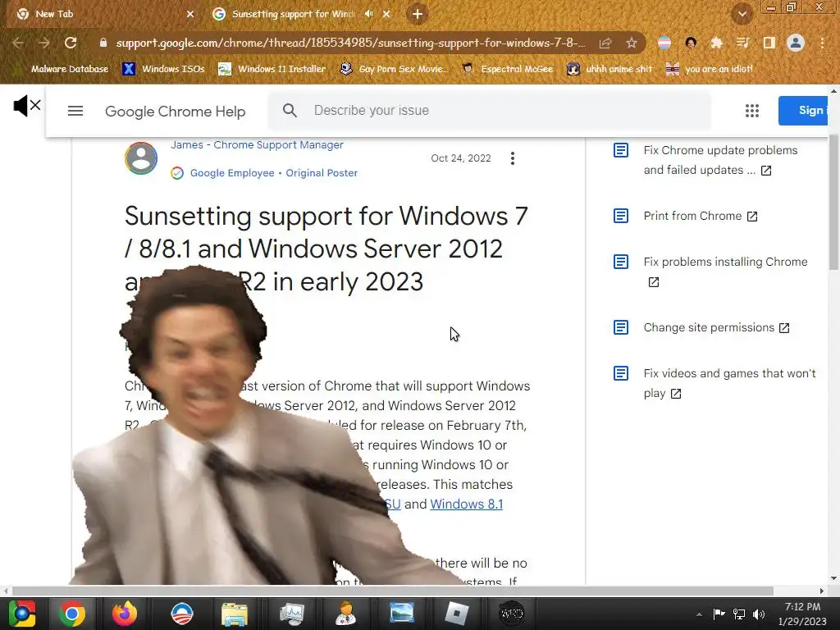Click the browser forward arrow
The image size is (840, 630).
(44, 43)
